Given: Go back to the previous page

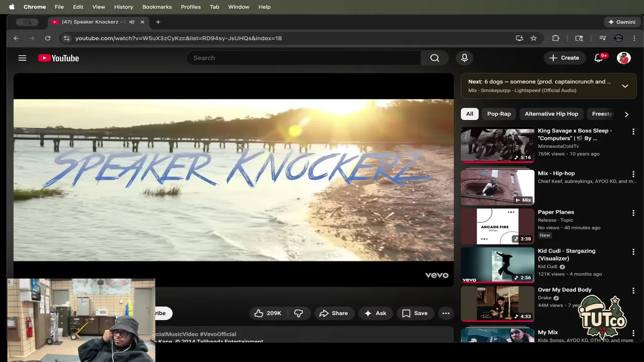Looking at the screenshot, I should pos(16,38).
